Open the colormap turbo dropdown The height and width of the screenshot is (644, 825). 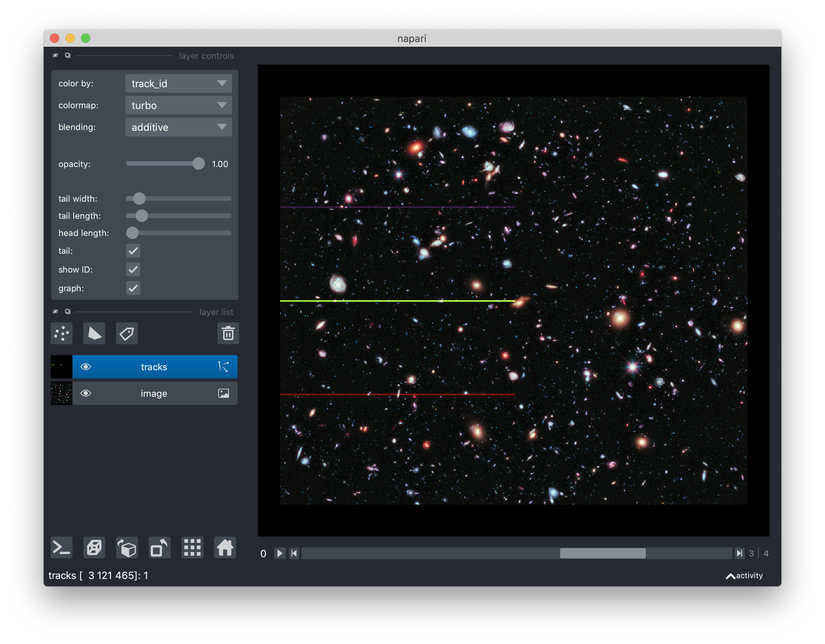pyautogui.click(x=179, y=105)
